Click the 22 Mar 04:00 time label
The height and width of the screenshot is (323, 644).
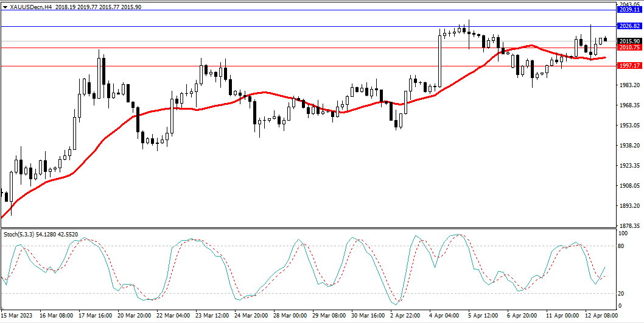(173, 316)
